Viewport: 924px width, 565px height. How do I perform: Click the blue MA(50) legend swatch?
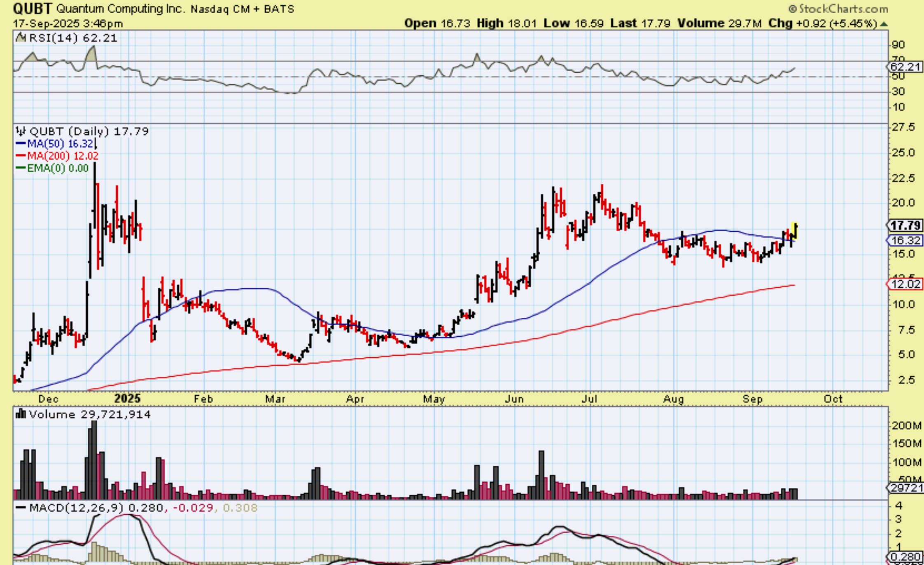tap(21, 144)
